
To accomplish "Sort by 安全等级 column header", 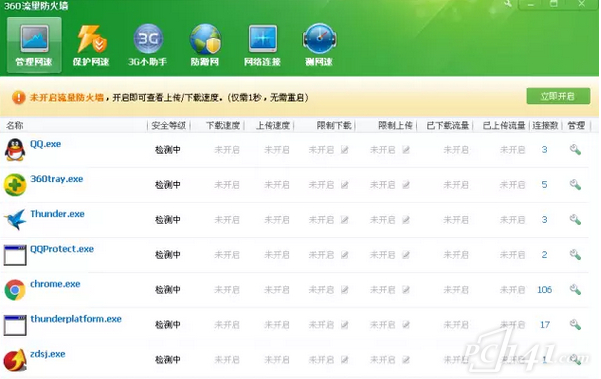I will point(169,125).
